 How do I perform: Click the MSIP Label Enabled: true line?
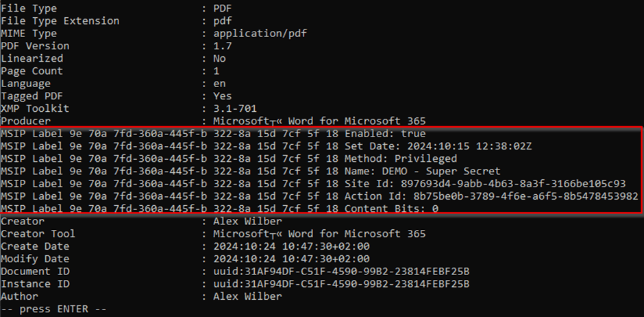pos(213,134)
